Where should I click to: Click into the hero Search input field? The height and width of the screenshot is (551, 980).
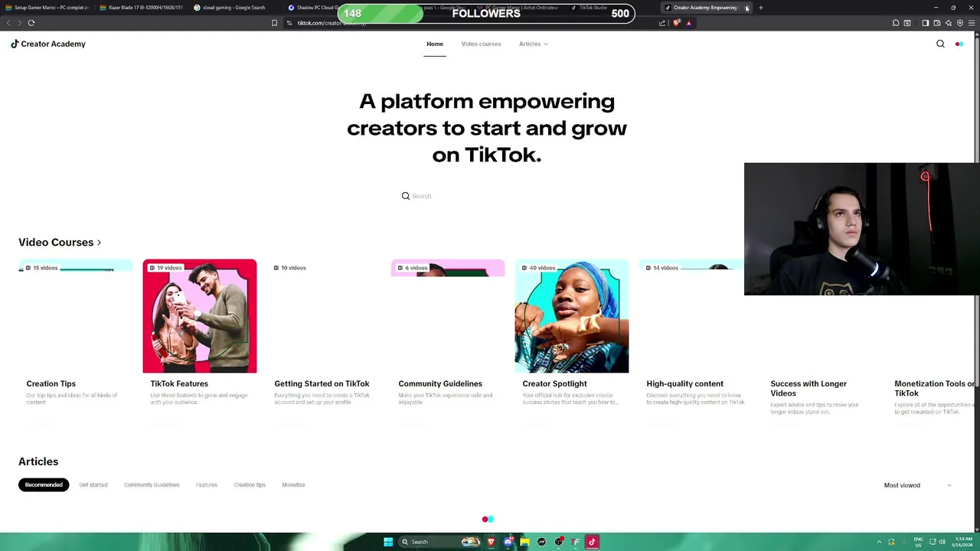pyautogui.click(x=490, y=196)
